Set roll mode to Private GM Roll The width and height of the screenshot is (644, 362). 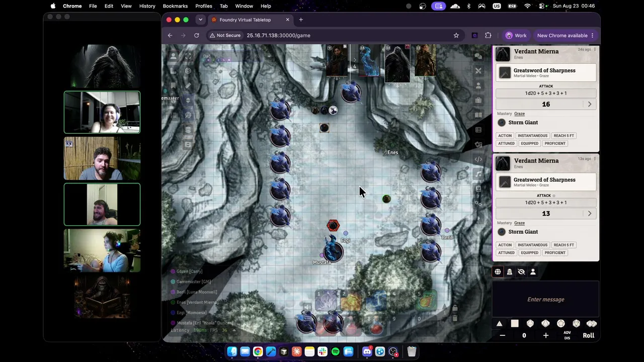509,272
